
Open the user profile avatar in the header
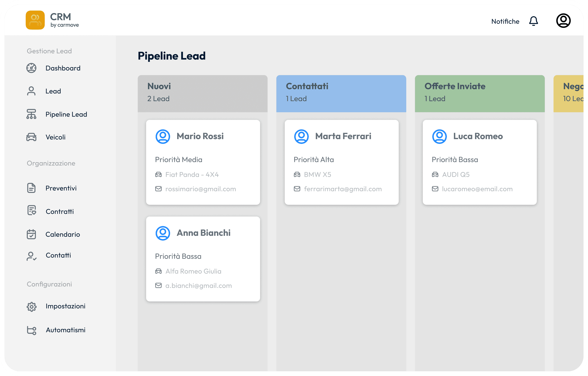pyautogui.click(x=563, y=20)
